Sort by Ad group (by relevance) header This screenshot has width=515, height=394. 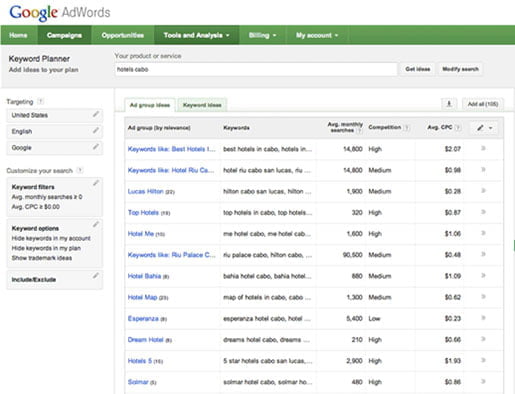point(159,128)
